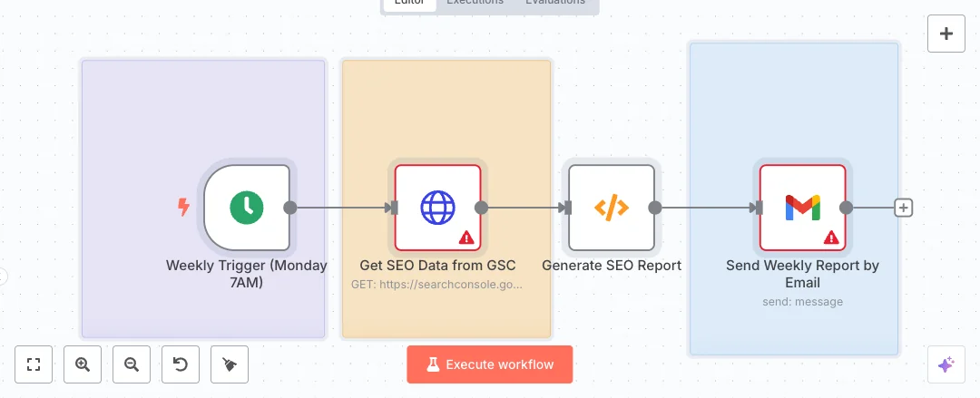Add a node after the Gmail node
Viewport: 980px width, 398px height.
point(903,208)
